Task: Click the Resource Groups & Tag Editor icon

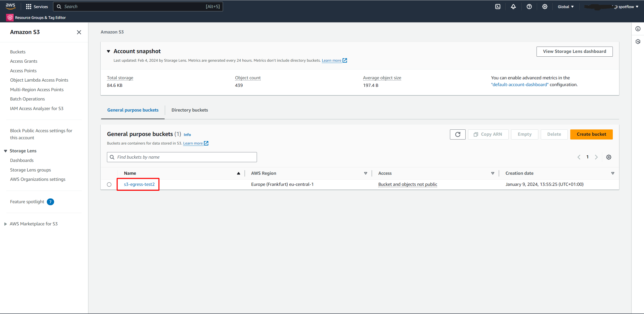Action: click(x=10, y=17)
